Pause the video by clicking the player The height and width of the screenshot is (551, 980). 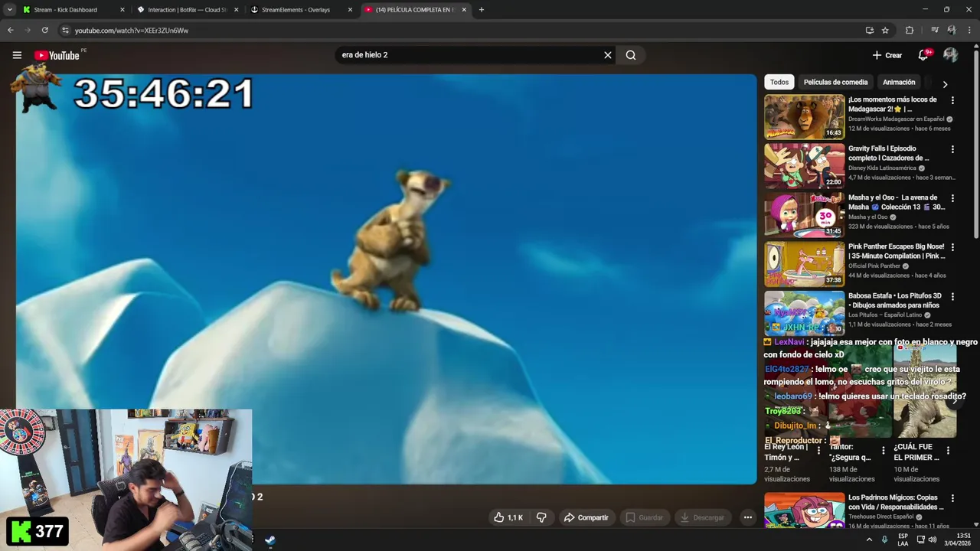coord(386,279)
